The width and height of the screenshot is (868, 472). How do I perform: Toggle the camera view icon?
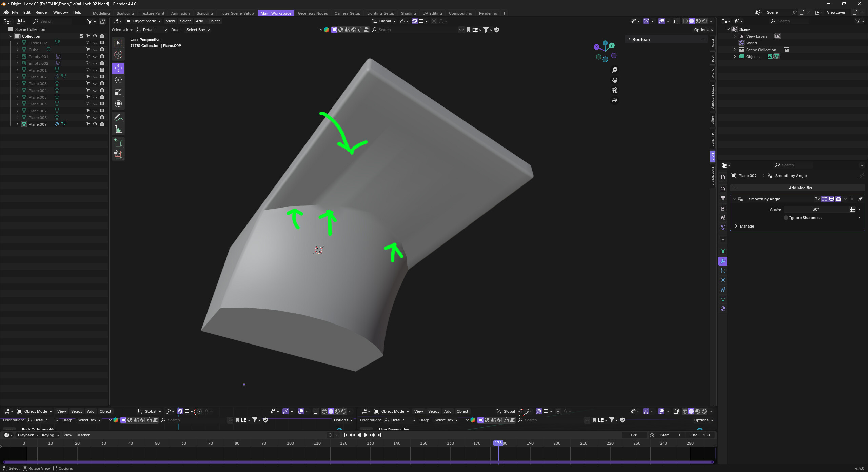click(614, 90)
